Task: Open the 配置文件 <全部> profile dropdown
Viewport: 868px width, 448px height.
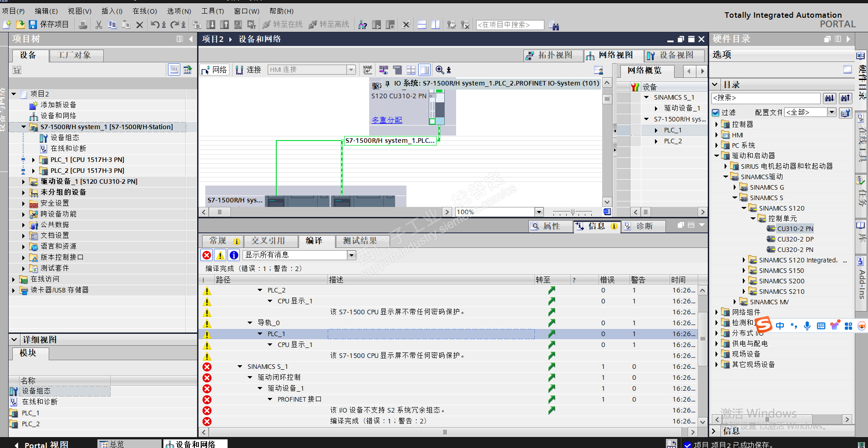Action: (832, 112)
